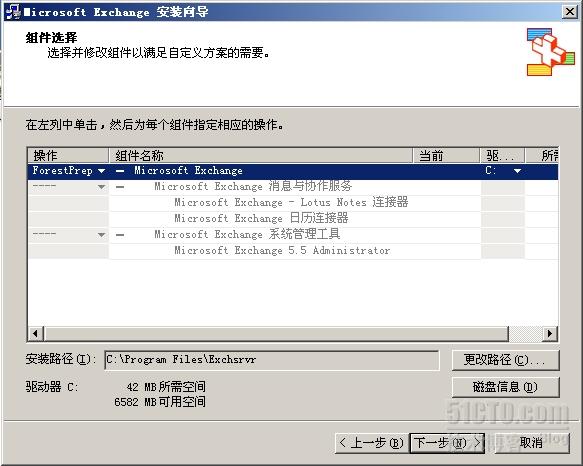Click the Exchange setup icon in title bar

[x=13, y=12]
